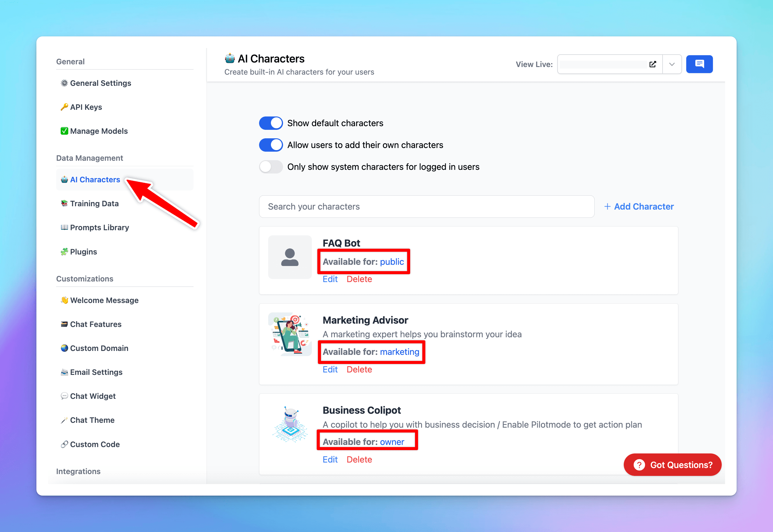
Task: Select the API Keys key icon
Action: 64,107
